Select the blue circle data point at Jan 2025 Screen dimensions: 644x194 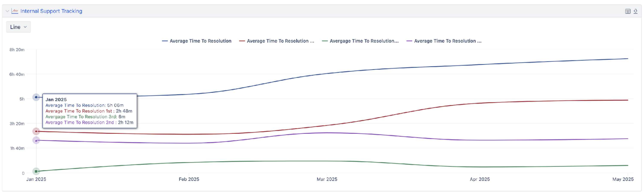(36, 97)
